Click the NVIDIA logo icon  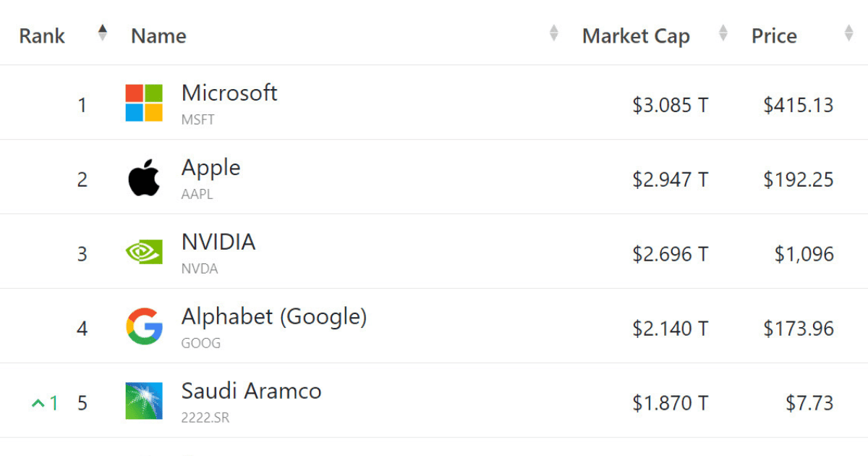pos(144,253)
